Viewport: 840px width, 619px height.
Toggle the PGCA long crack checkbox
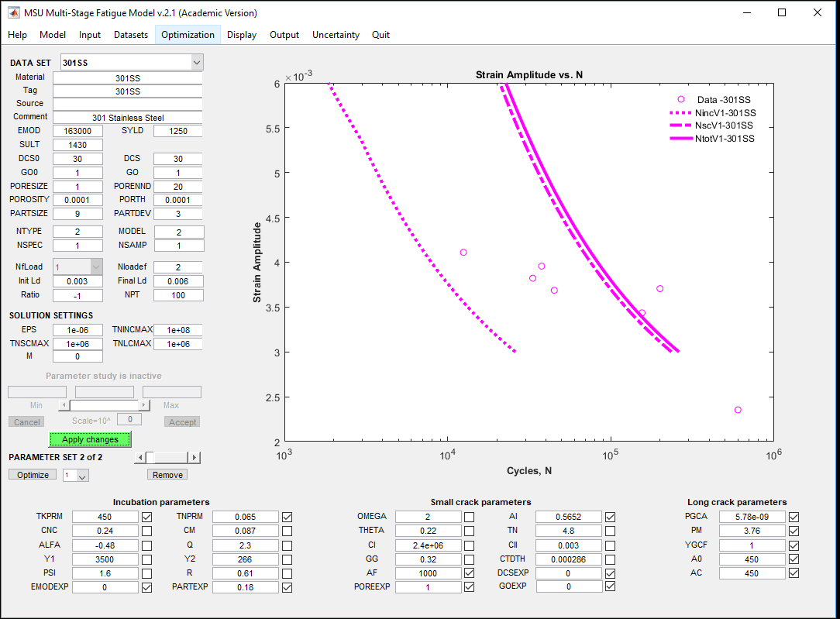pyautogui.click(x=794, y=517)
